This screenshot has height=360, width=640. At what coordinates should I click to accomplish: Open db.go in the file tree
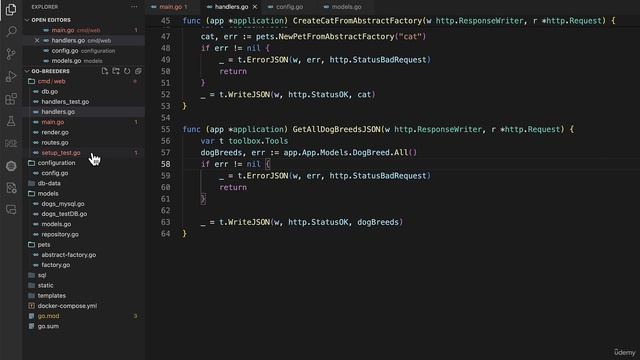49,91
